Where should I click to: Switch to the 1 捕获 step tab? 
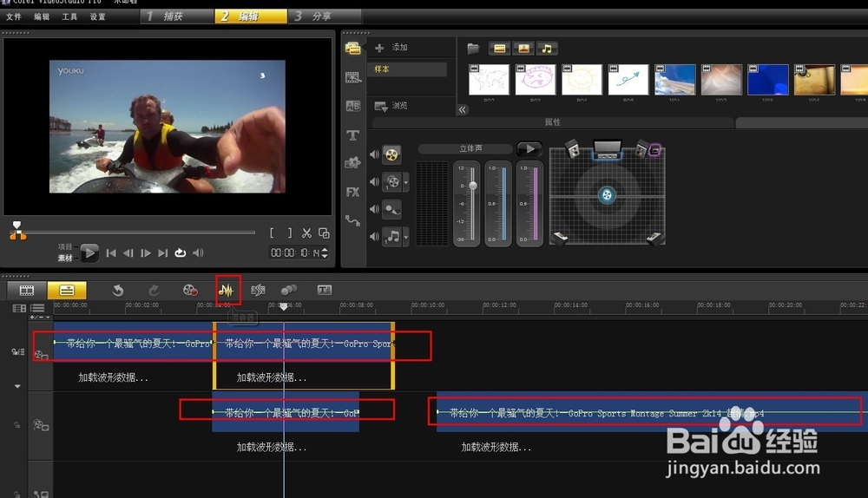[x=176, y=16]
